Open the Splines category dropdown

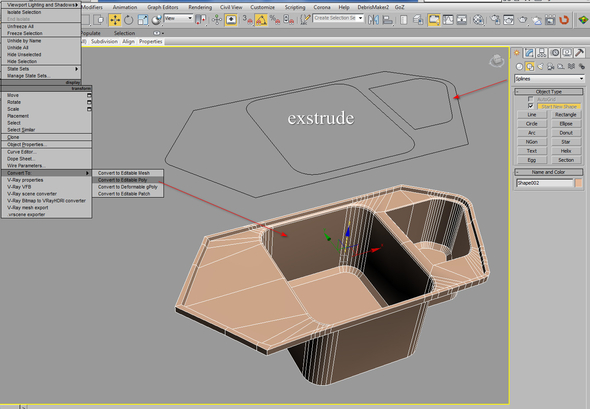click(549, 79)
